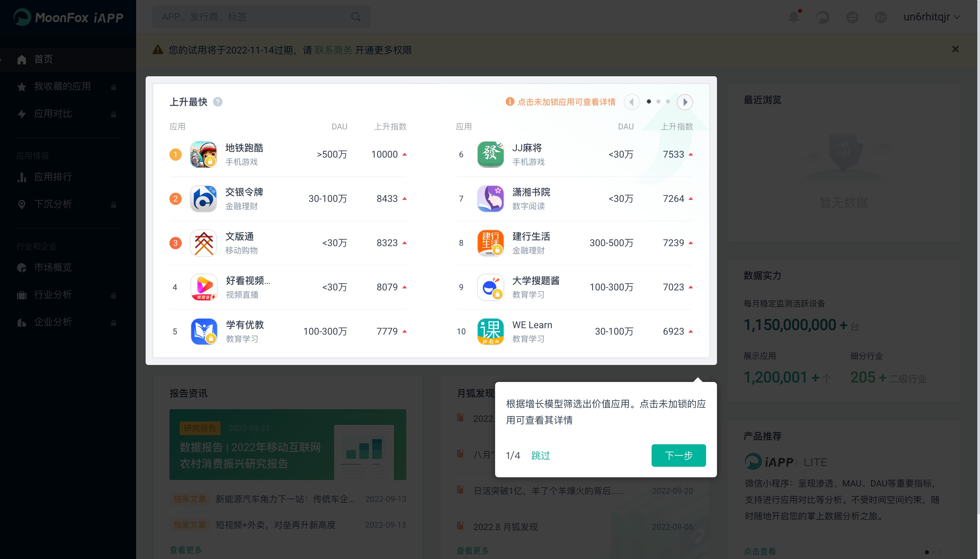Expand the un6rhitqjr account menu

[931, 17]
